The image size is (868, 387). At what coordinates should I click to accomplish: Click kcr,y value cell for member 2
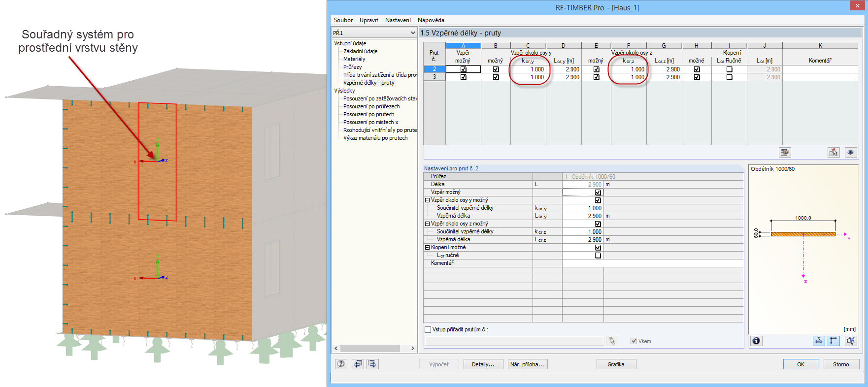pos(528,69)
